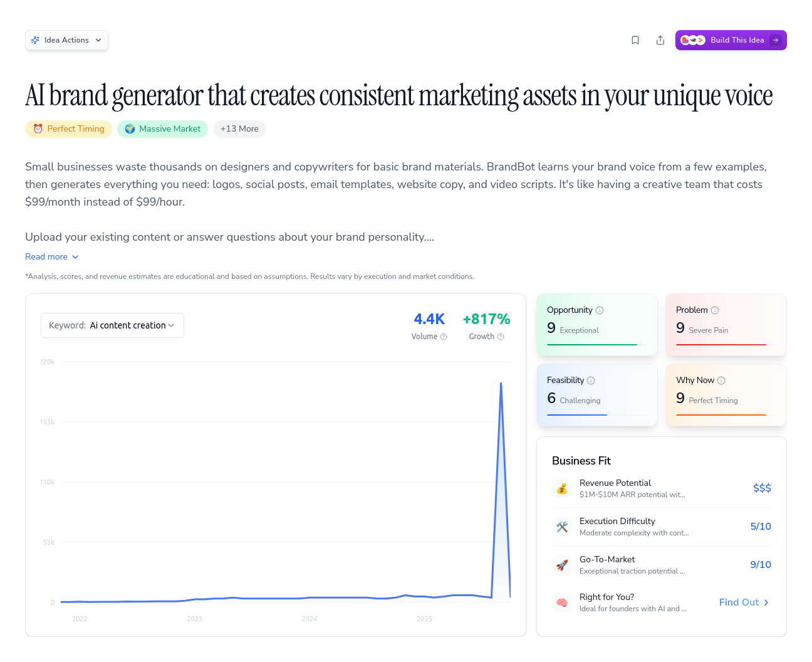
Task: Click the Volume info icon on the chart
Action: pos(445,337)
